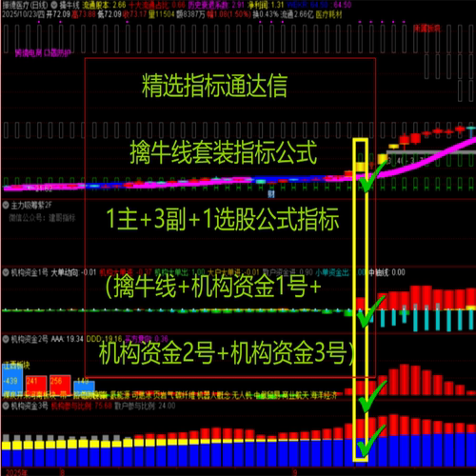Screen dimensions: 476x476
Task: Select the 机构资金3号 indicator label
Action: [30, 406]
